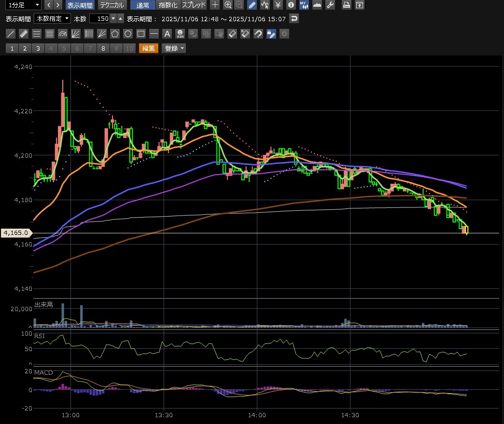Select the ruler measurement tool
The width and height of the screenshot is (504, 424).
click(x=23, y=34)
